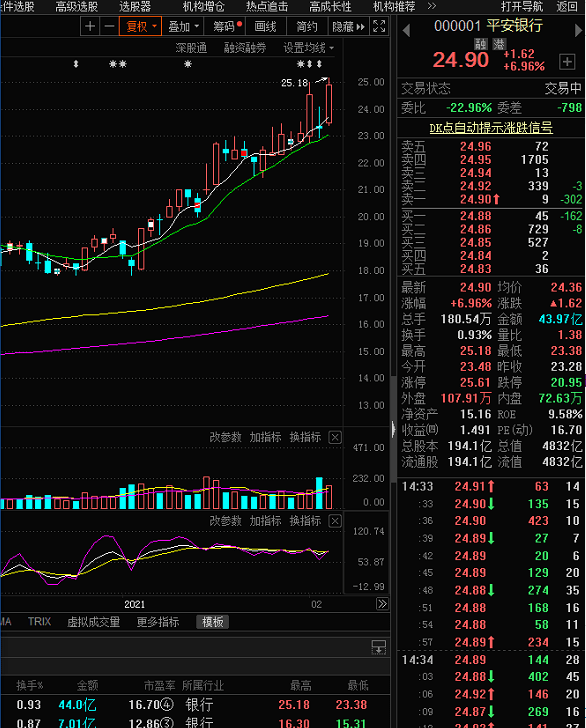Open the 高级选股 menu
This screenshot has height=728, width=586.
(77, 6)
